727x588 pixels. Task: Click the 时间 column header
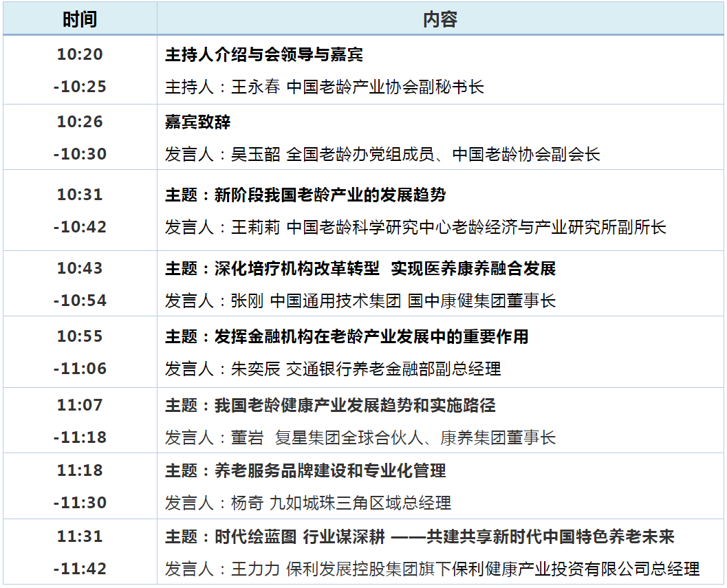pyautogui.click(x=80, y=19)
